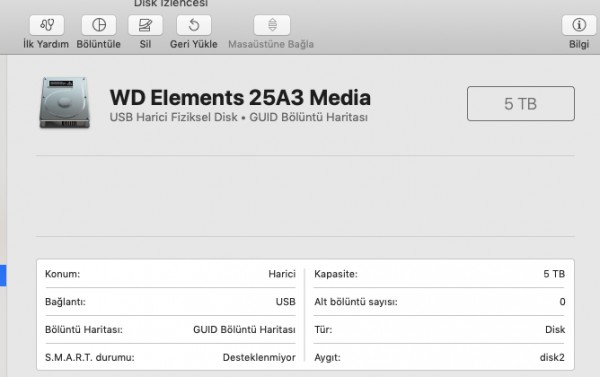
Task: Select the 'Bağlantı:' label
Action: click(65, 302)
